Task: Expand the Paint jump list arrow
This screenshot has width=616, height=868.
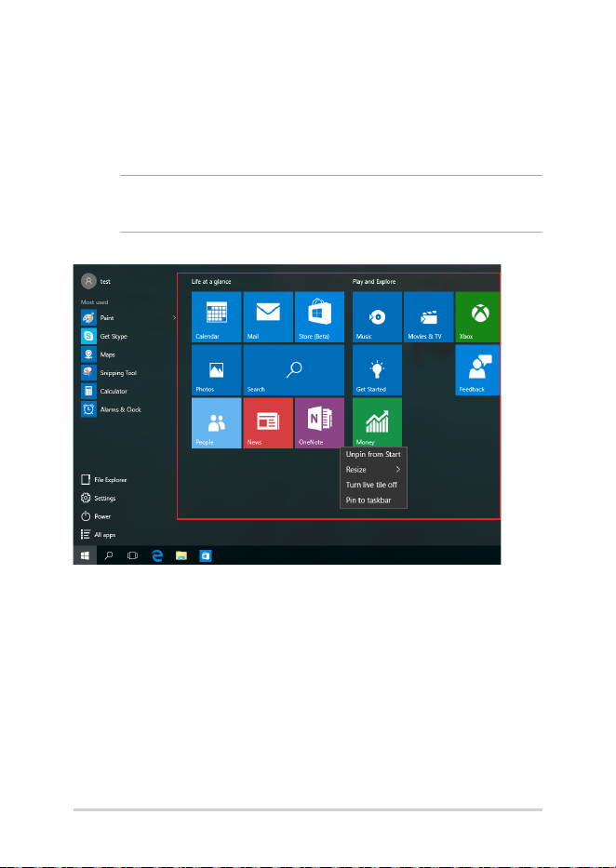Action: tap(174, 318)
